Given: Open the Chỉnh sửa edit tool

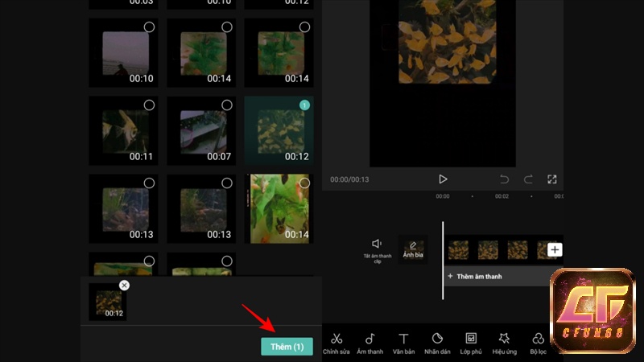Looking at the screenshot, I should [x=336, y=343].
